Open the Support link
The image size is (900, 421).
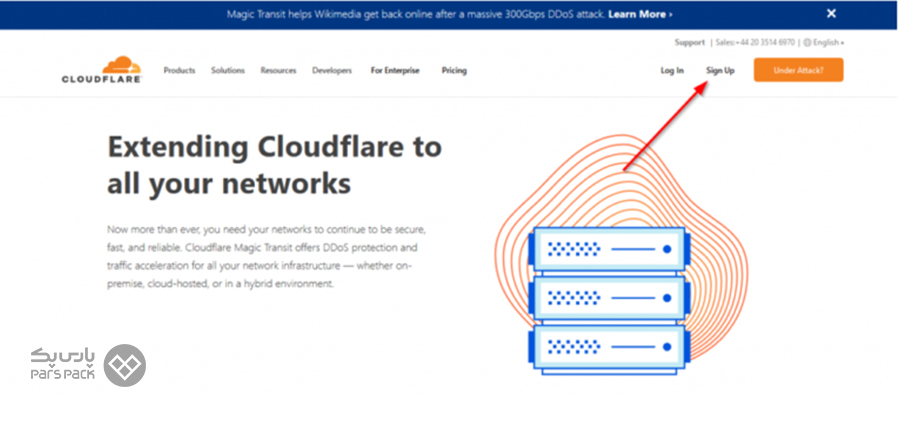[689, 43]
